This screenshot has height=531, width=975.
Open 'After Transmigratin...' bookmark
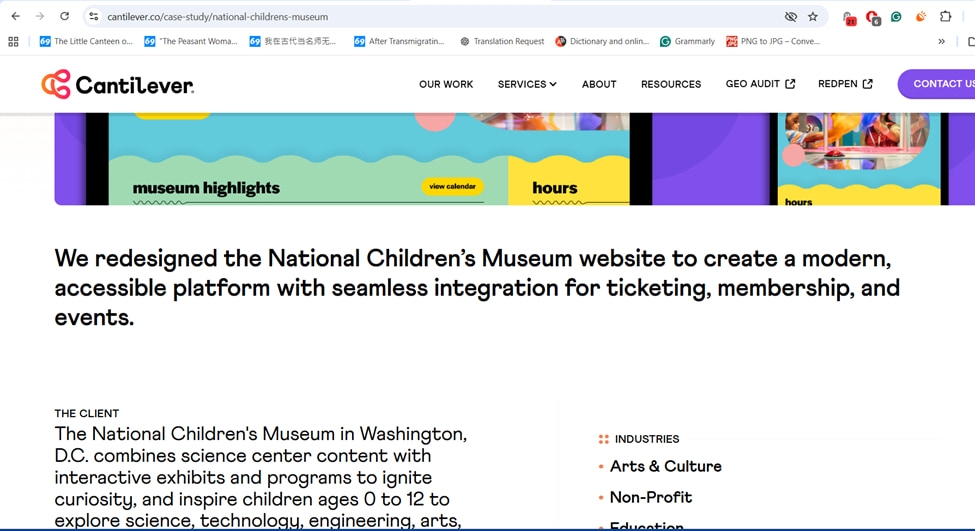pos(399,42)
